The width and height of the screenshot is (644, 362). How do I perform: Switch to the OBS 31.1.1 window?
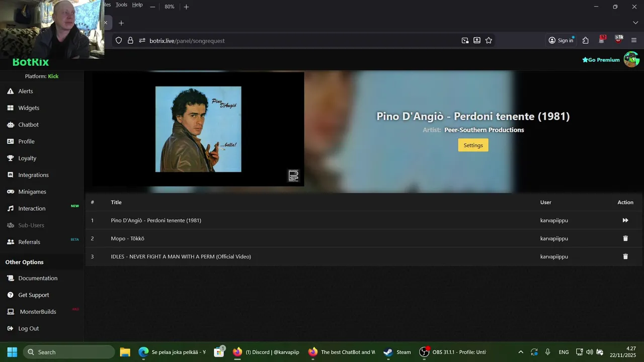[453, 352]
